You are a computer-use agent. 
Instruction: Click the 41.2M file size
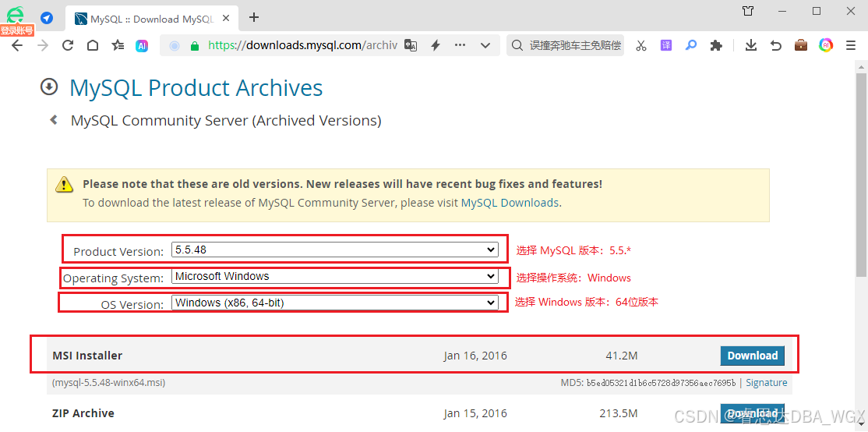pyautogui.click(x=622, y=356)
